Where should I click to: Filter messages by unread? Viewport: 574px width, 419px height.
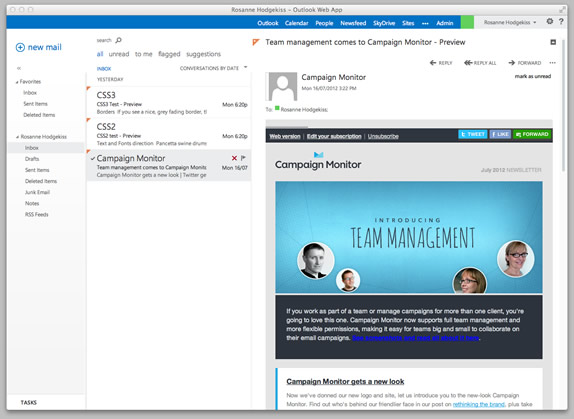pyautogui.click(x=119, y=54)
